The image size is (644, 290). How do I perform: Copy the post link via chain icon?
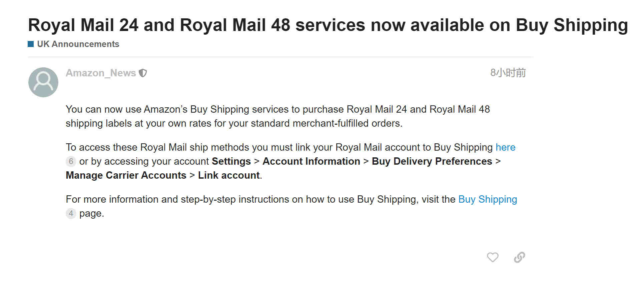point(519,257)
